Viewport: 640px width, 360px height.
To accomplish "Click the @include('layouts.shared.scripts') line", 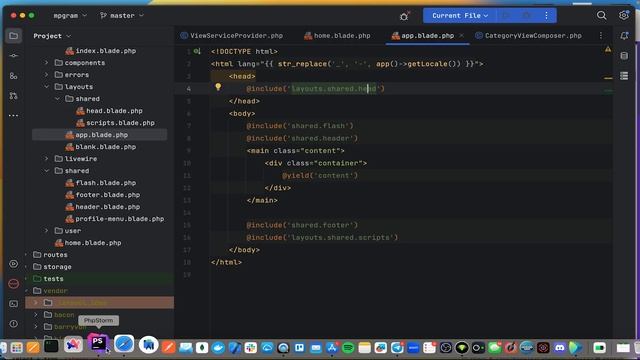I will (322, 238).
